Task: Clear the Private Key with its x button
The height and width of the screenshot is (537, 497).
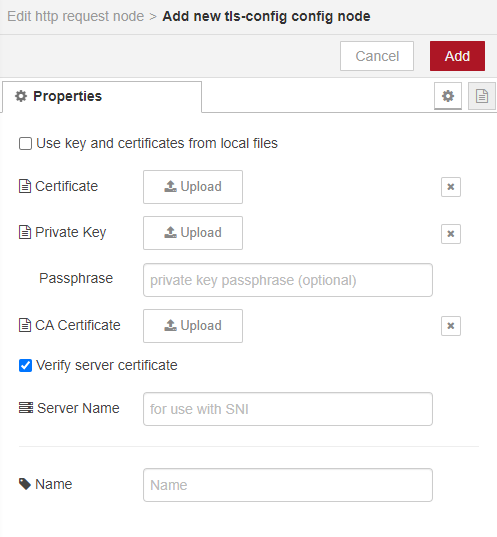Action: [451, 234]
